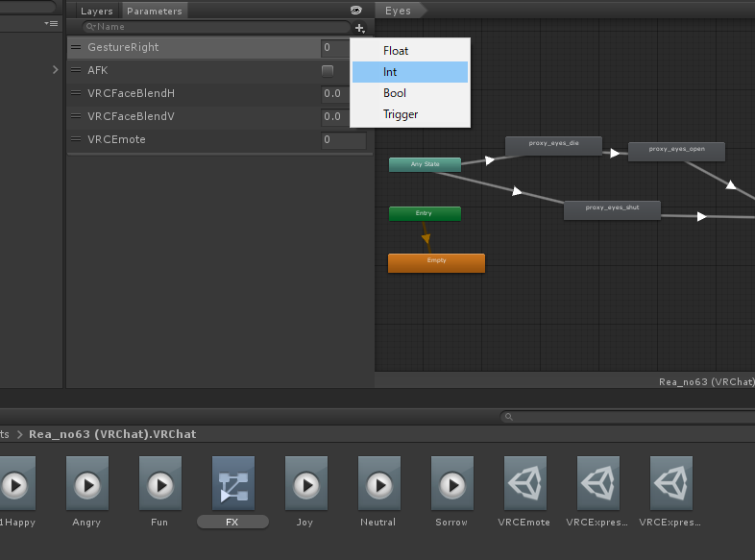755x560 pixels.
Task: Select the proxy_eyes_open state node
Action: click(x=676, y=151)
